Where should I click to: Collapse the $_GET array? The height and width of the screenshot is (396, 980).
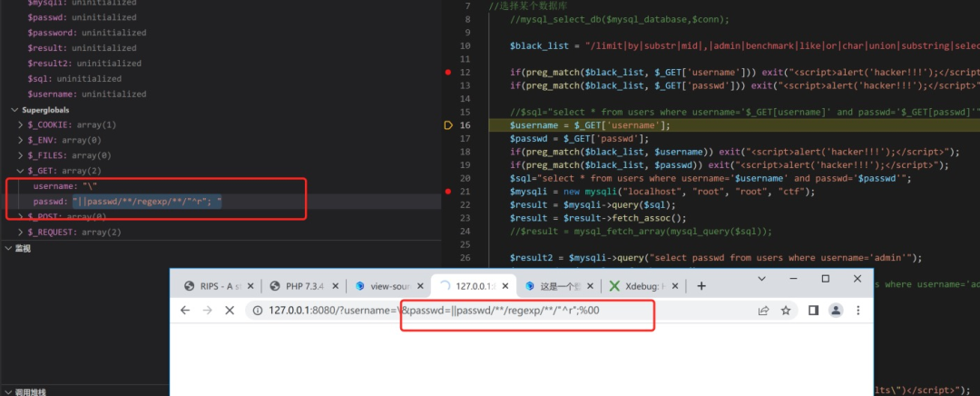pos(22,171)
